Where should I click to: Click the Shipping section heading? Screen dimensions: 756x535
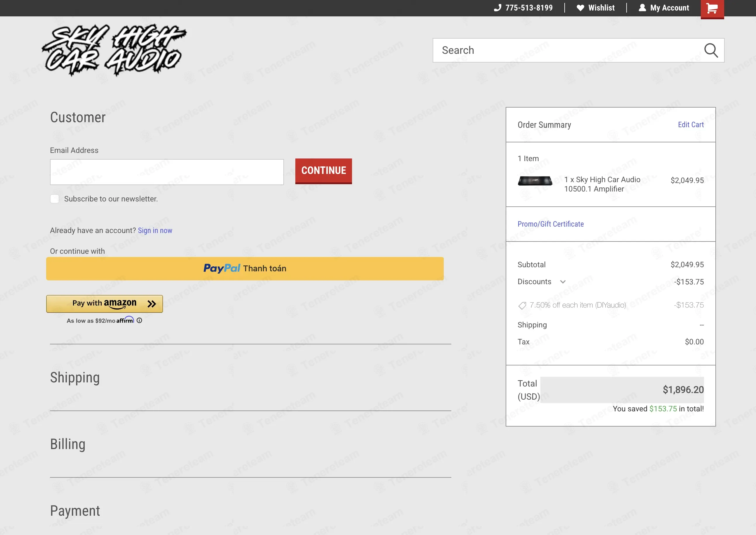[x=75, y=377]
